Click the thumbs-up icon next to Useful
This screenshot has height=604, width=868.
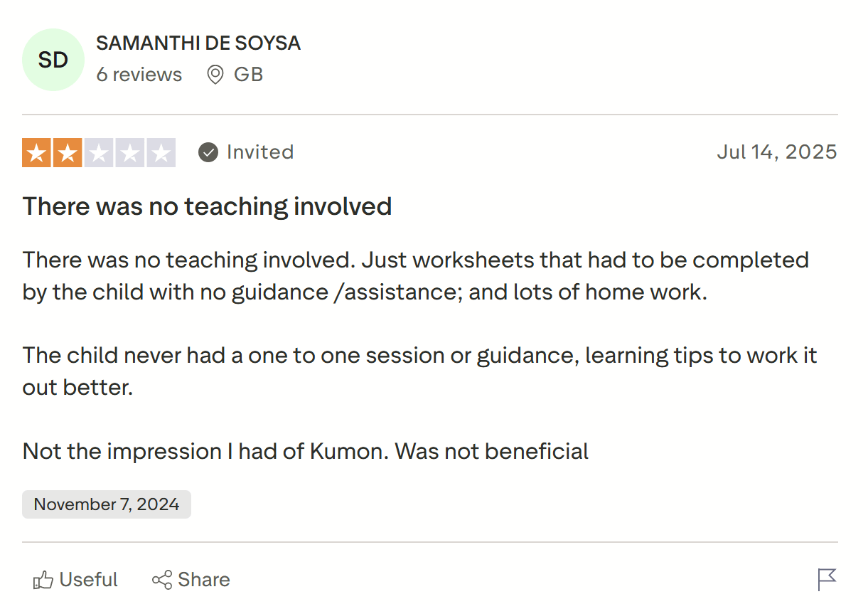click(43, 580)
